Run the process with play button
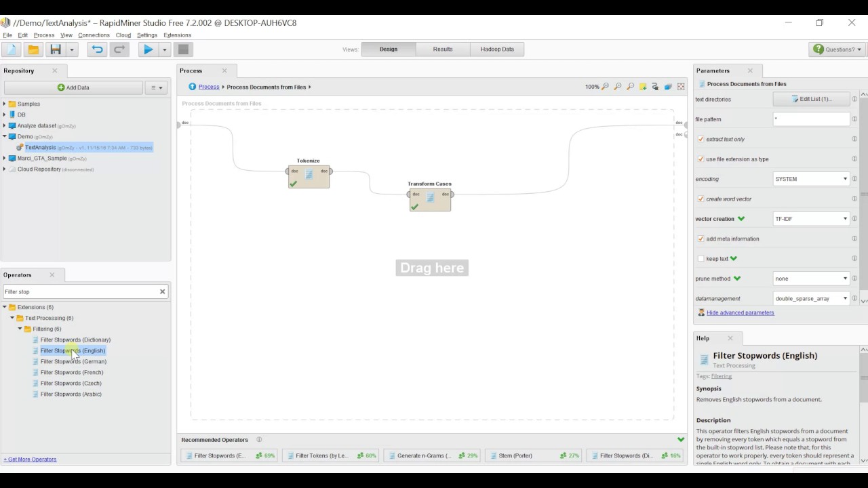The image size is (868, 488). [x=148, y=49]
